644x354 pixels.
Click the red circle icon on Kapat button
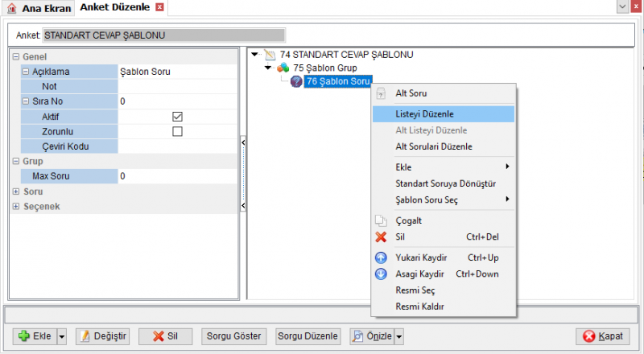tap(589, 336)
